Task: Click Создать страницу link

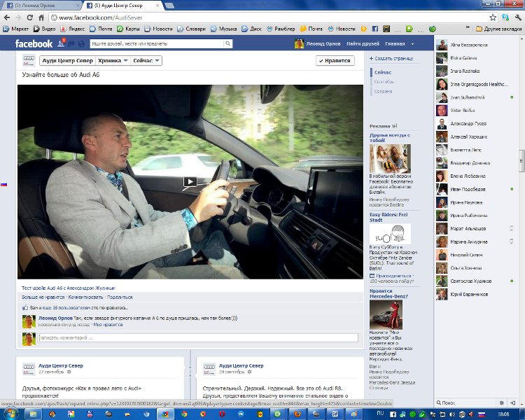Action: coord(391,58)
